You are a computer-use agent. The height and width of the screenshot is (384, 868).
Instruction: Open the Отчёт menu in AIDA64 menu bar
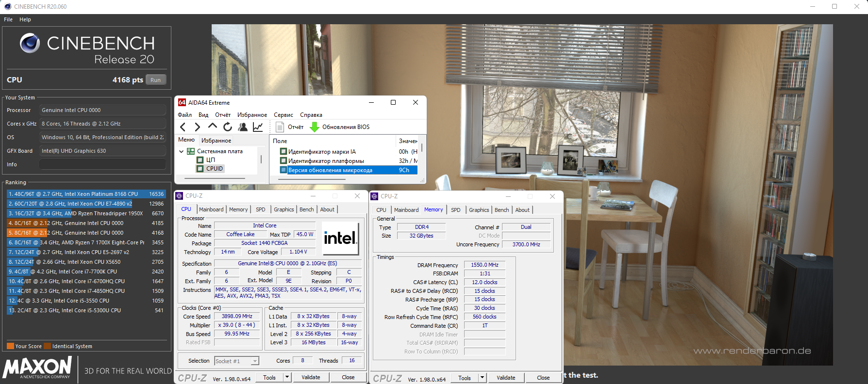click(223, 115)
